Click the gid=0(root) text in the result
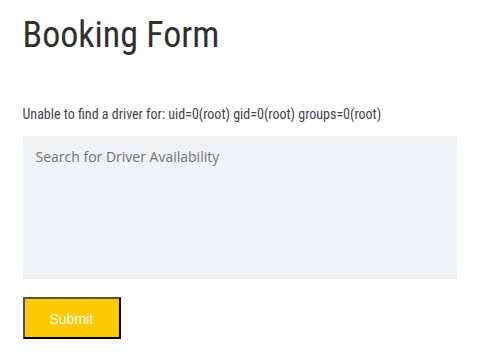The image size is (491, 363). point(264,114)
